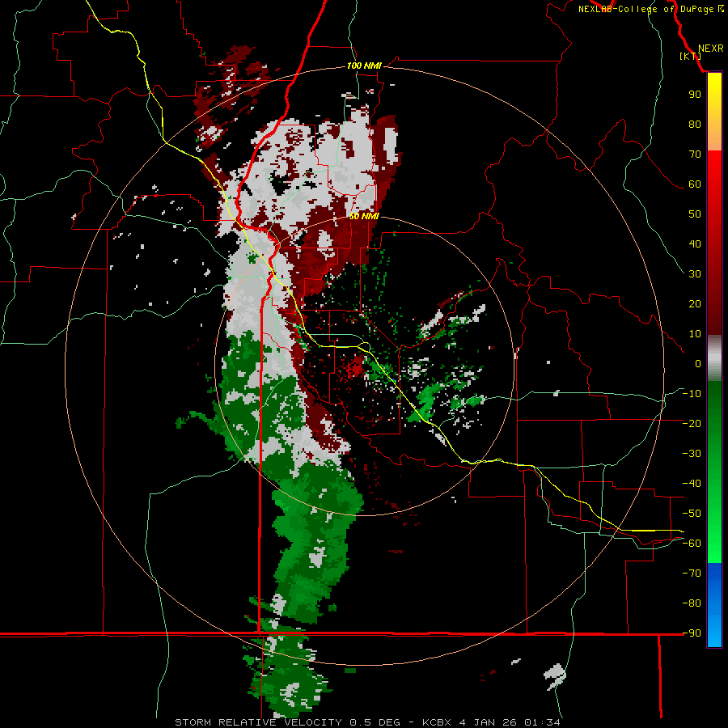Click the 0 knot scale label
Viewport: 728px width, 728px height.
click(x=698, y=364)
